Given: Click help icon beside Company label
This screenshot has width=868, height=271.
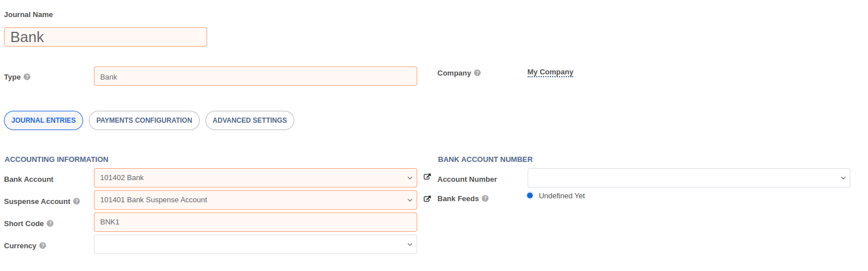Looking at the screenshot, I should pyautogui.click(x=478, y=73).
